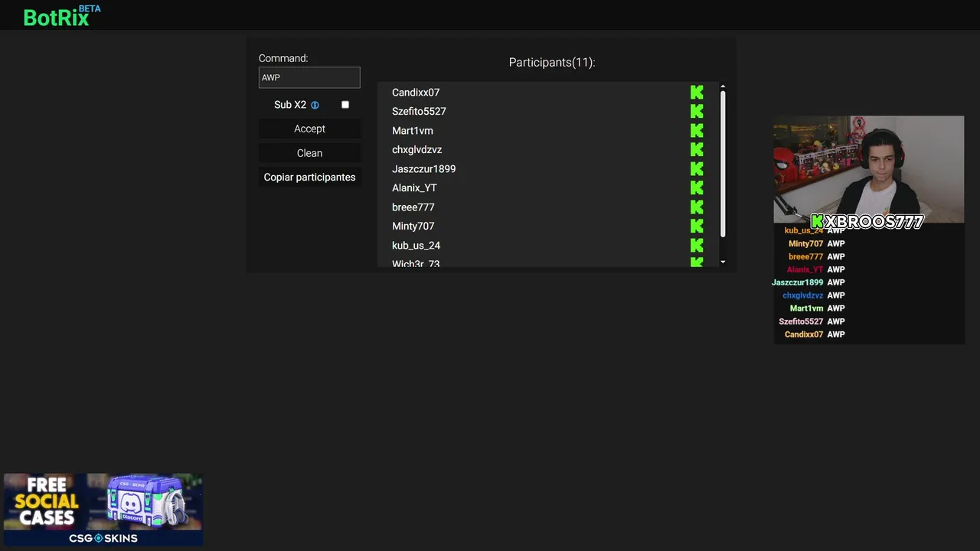980x551 pixels.
Task: Click the participants list scroll down arrow
Action: click(723, 262)
